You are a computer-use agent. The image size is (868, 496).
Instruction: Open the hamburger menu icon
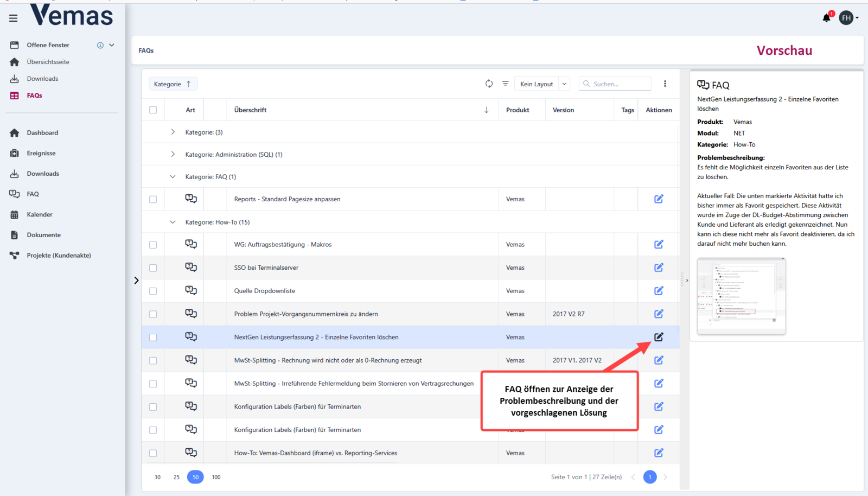[x=14, y=18]
